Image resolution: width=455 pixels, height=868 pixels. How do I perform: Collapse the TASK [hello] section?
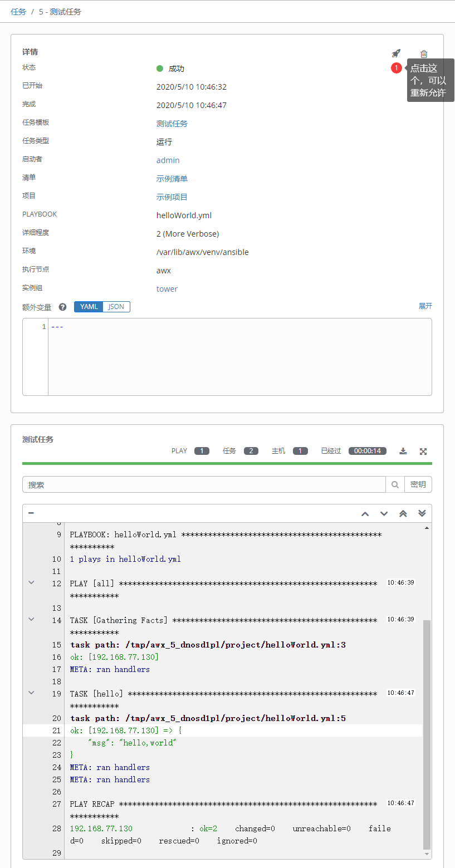coord(31,693)
